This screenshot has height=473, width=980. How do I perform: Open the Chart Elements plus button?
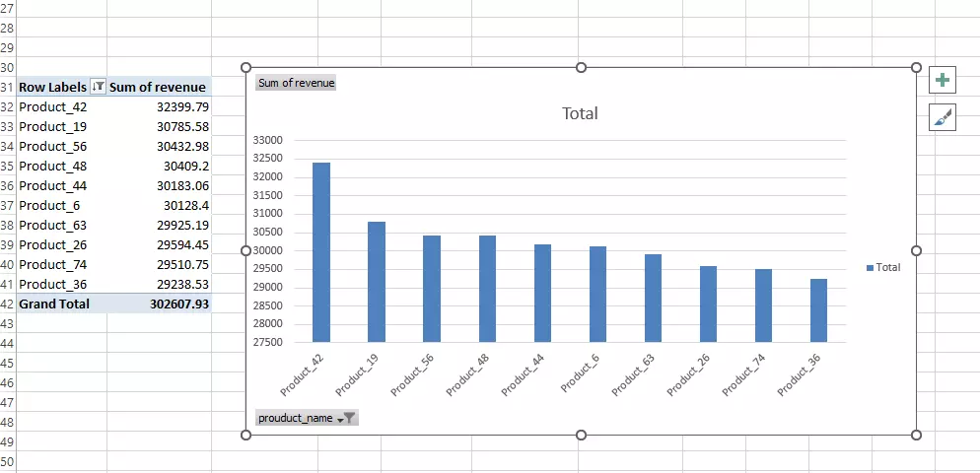click(943, 80)
